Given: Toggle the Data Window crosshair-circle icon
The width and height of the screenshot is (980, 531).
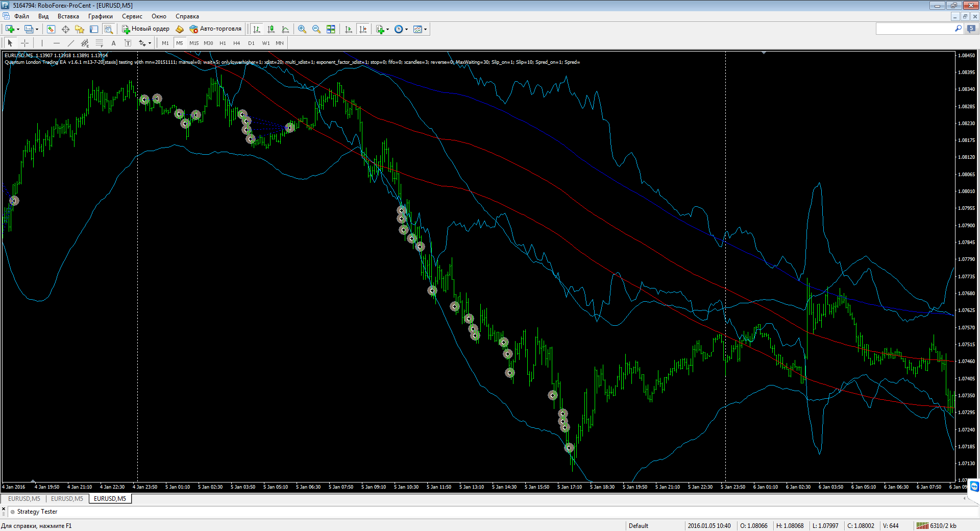Looking at the screenshot, I should [65, 29].
